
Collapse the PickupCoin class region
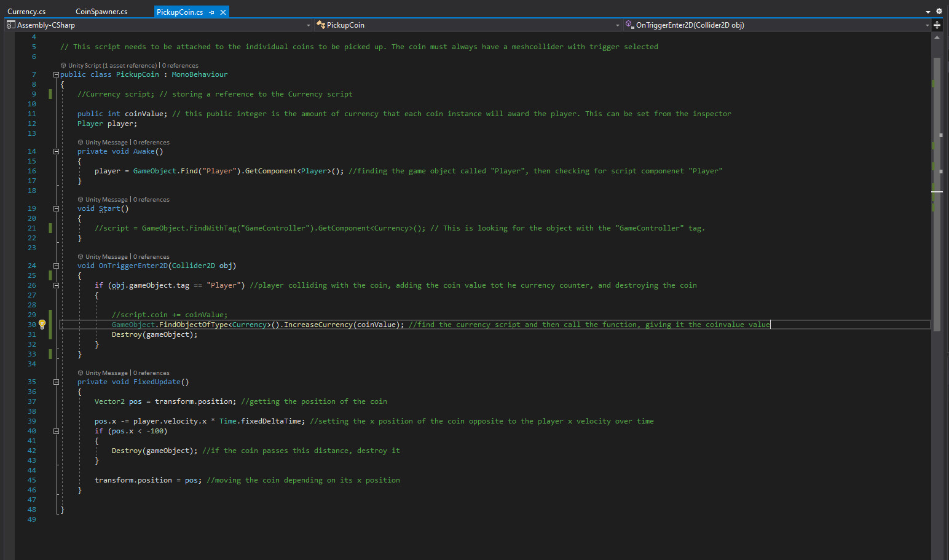coord(56,74)
